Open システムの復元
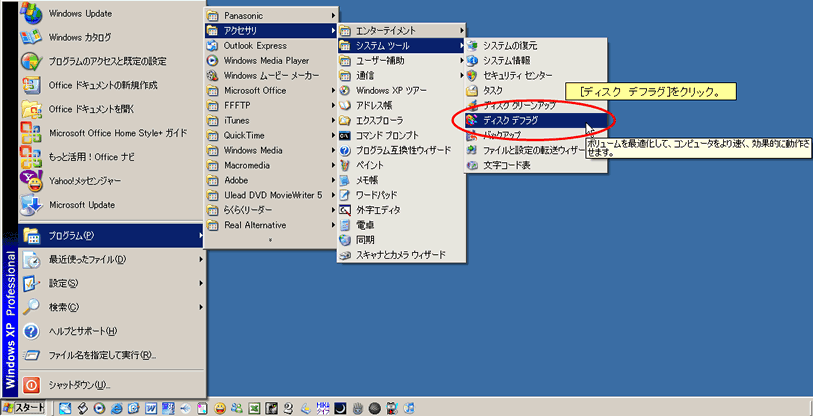Screen dimensions: 813x416 coord(536,46)
